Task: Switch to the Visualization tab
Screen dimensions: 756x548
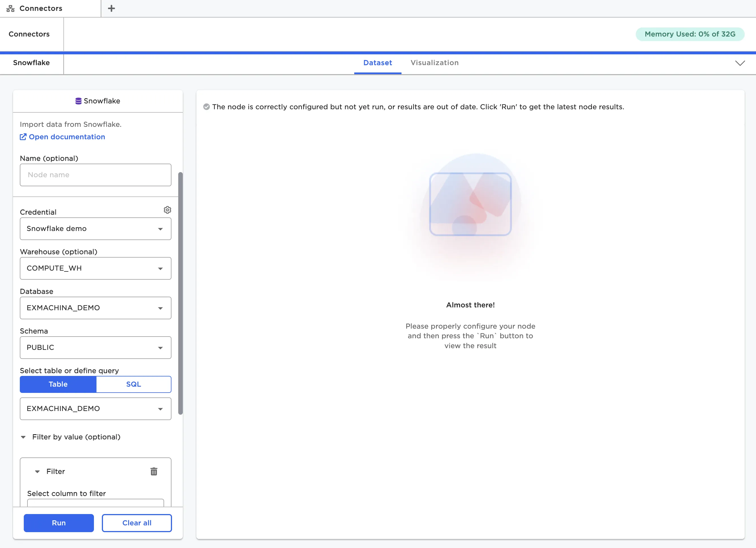Action: (x=434, y=63)
